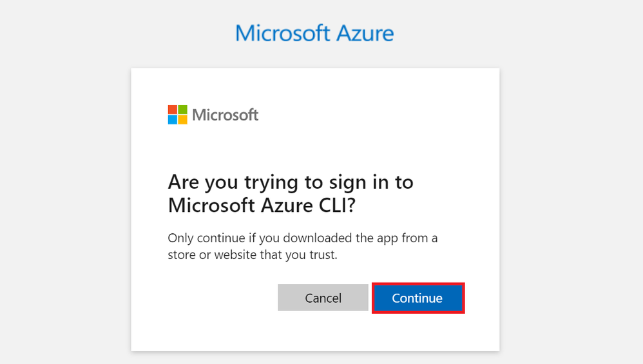Click the yellow square of Microsoft logo
643x364 pixels.
click(182, 119)
